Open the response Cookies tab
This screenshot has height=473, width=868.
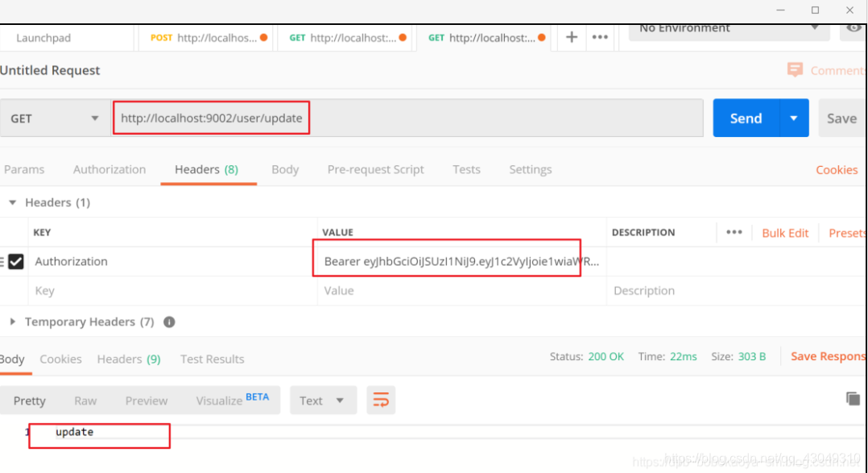tap(61, 359)
